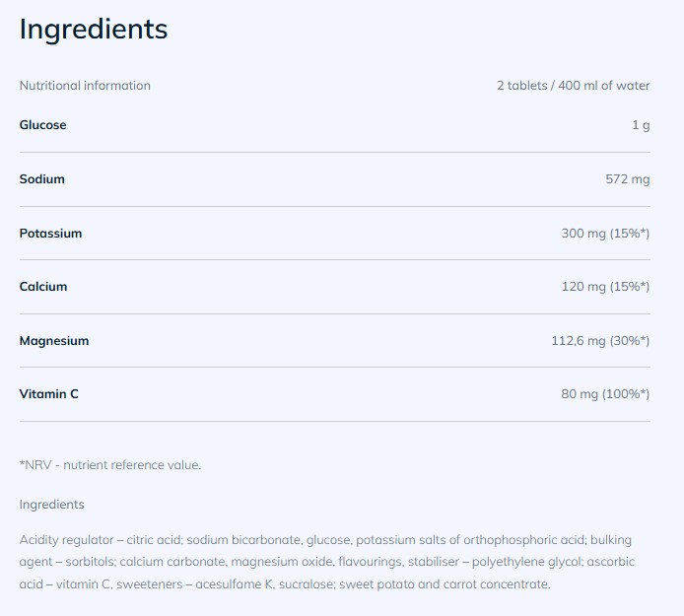Select the Potassium row label
Image resolution: width=684 pixels, height=616 pixels.
point(50,233)
